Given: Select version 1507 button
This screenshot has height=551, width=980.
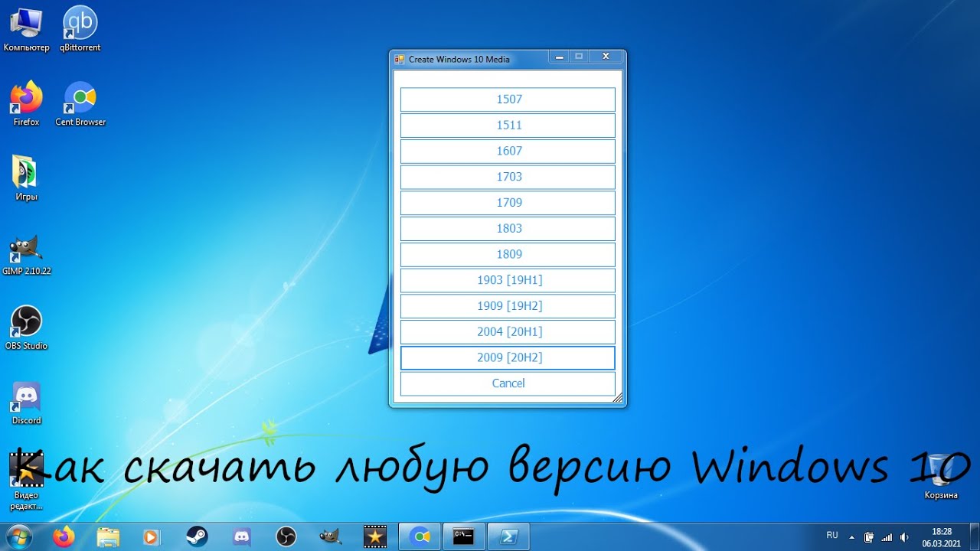Looking at the screenshot, I should (x=508, y=99).
